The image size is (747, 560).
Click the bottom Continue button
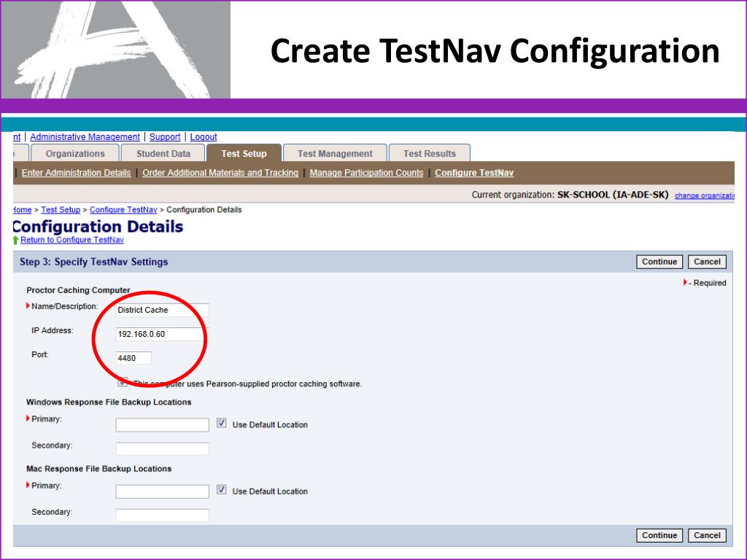659,535
